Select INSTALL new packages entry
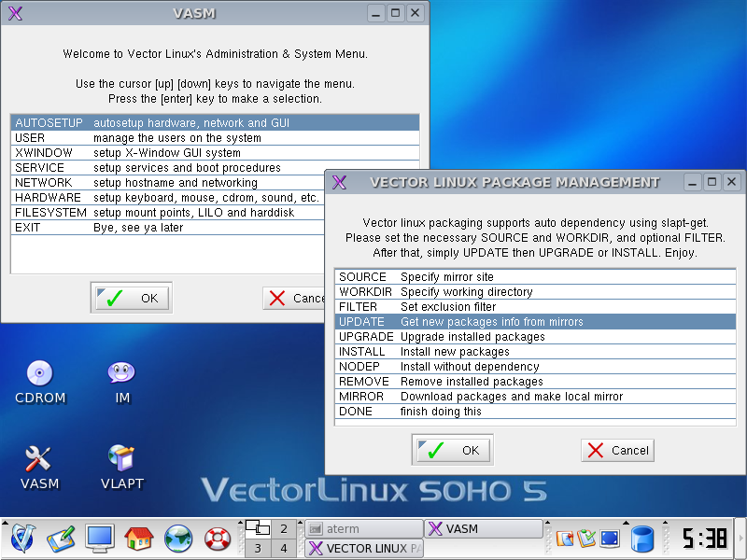The height and width of the screenshot is (560, 747). pyautogui.click(x=535, y=352)
